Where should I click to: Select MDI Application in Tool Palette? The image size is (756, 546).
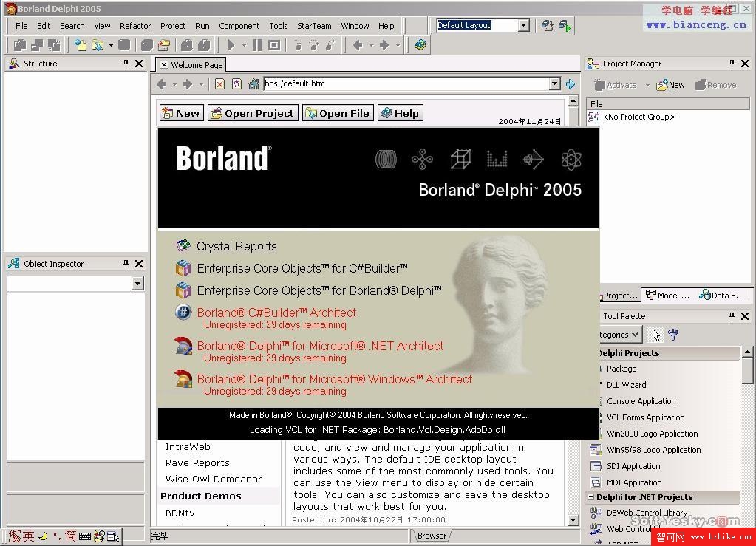(633, 482)
